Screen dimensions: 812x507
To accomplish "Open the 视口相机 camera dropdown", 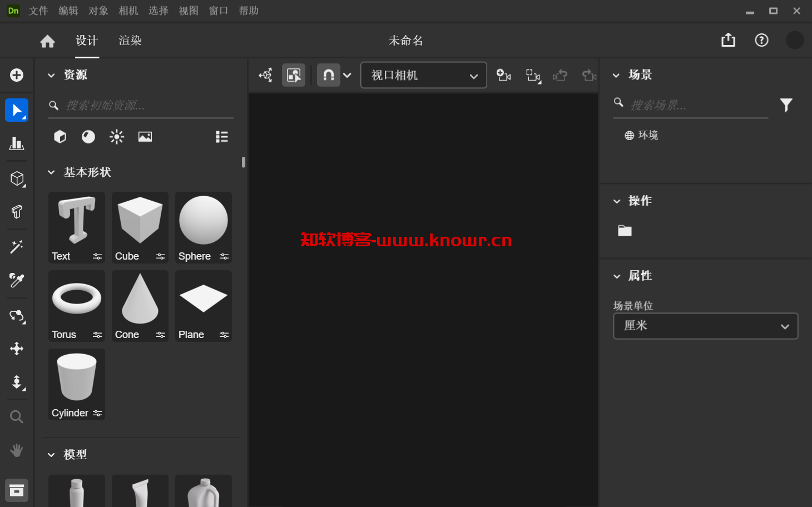I will tap(424, 75).
